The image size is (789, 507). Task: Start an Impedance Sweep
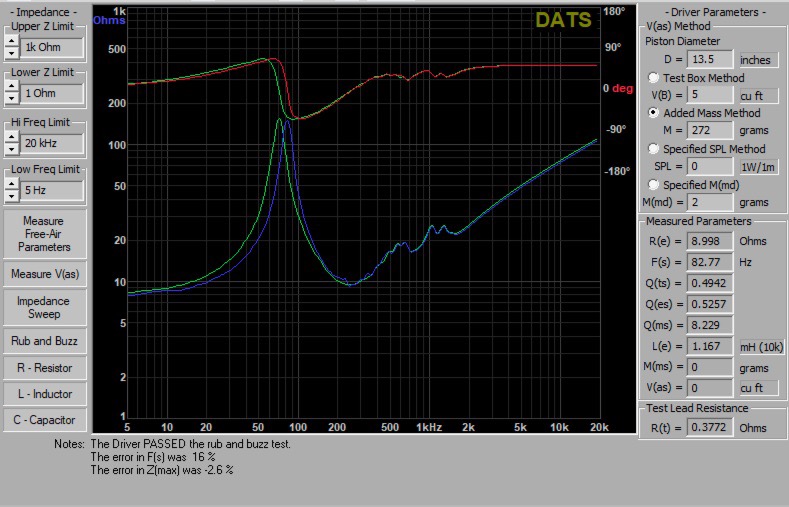click(44, 307)
